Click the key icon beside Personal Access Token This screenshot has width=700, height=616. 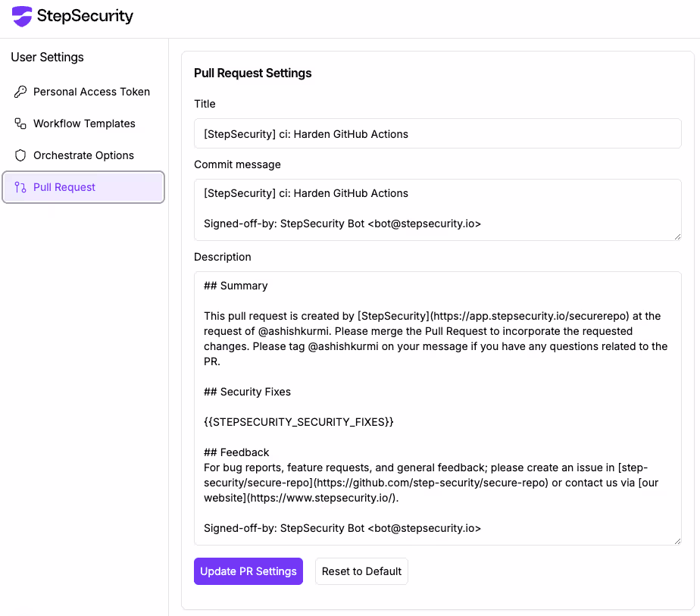click(20, 92)
